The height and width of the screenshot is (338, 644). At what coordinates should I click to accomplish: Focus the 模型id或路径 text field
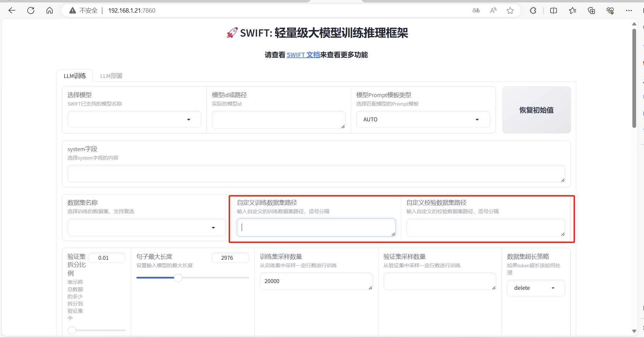(x=279, y=120)
